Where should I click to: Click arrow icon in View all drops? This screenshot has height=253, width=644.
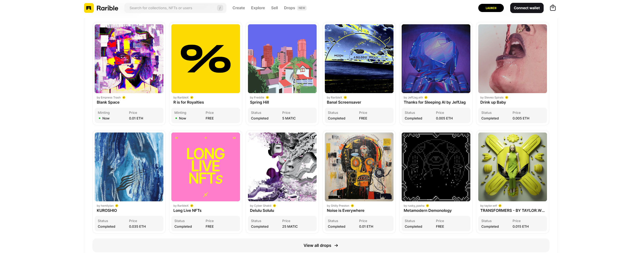coord(336,245)
